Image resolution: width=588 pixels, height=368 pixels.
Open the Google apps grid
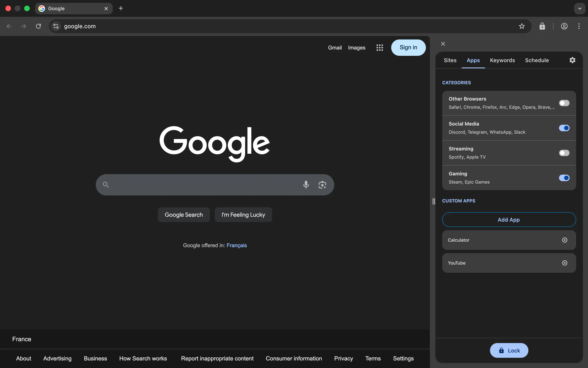click(380, 48)
